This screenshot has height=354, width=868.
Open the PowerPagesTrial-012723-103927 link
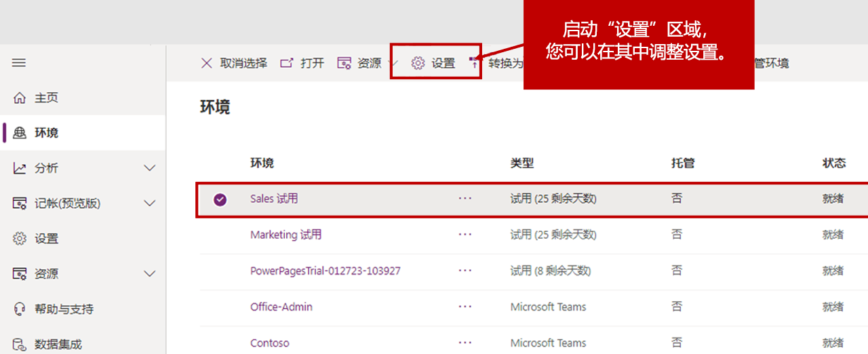[325, 271]
